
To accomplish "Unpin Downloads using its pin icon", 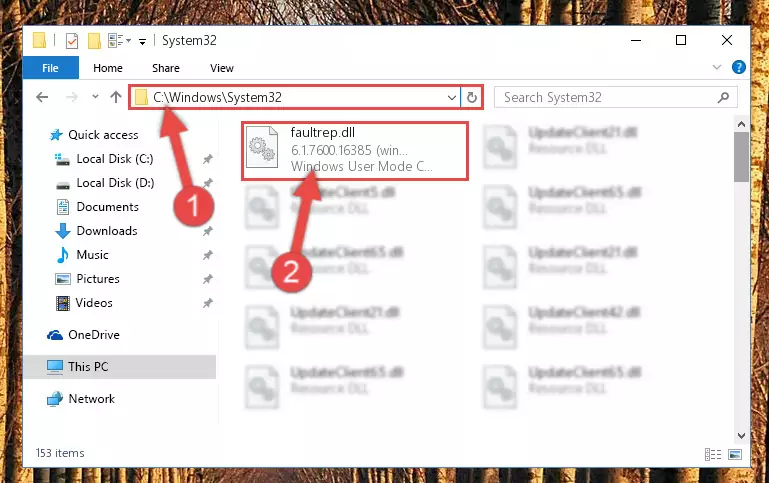I will pyautogui.click(x=208, y=231).
